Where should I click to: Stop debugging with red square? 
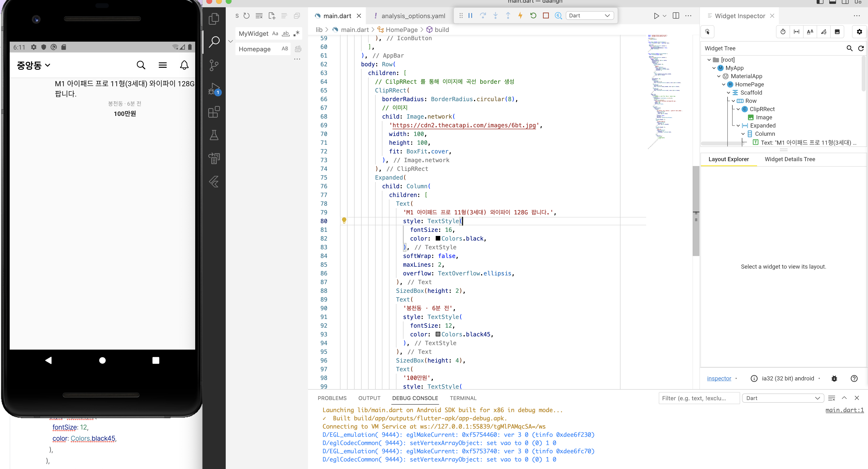pyautogui.click(x=546, y=15)
